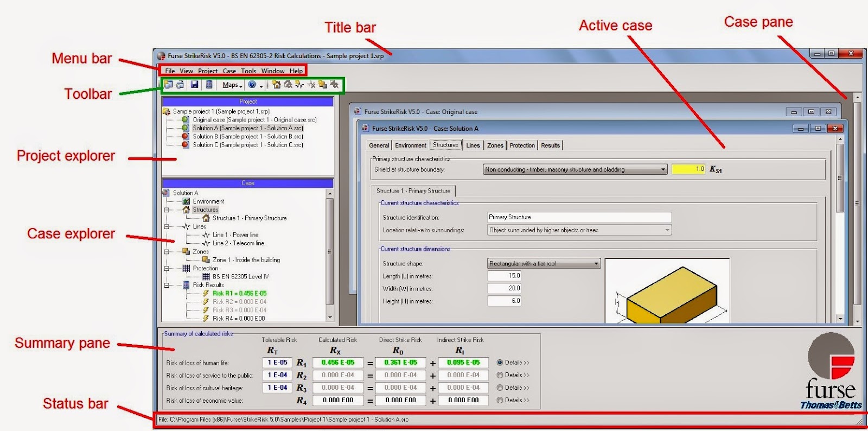Select Details radio for loss of cultural heritage

(500, 388)
